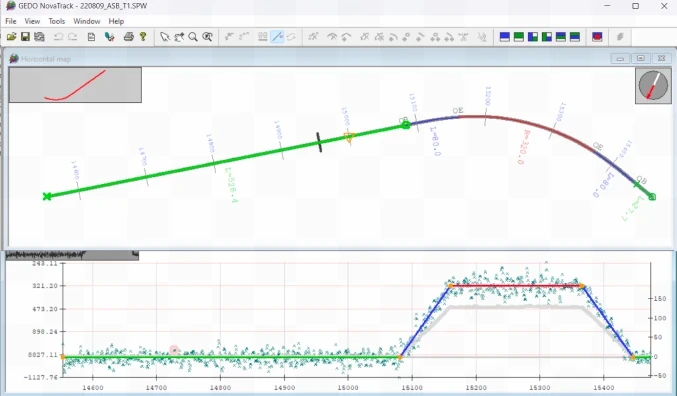This screenshot has width=677, height=396.
Task: Open the File menu
Action: 11,21
